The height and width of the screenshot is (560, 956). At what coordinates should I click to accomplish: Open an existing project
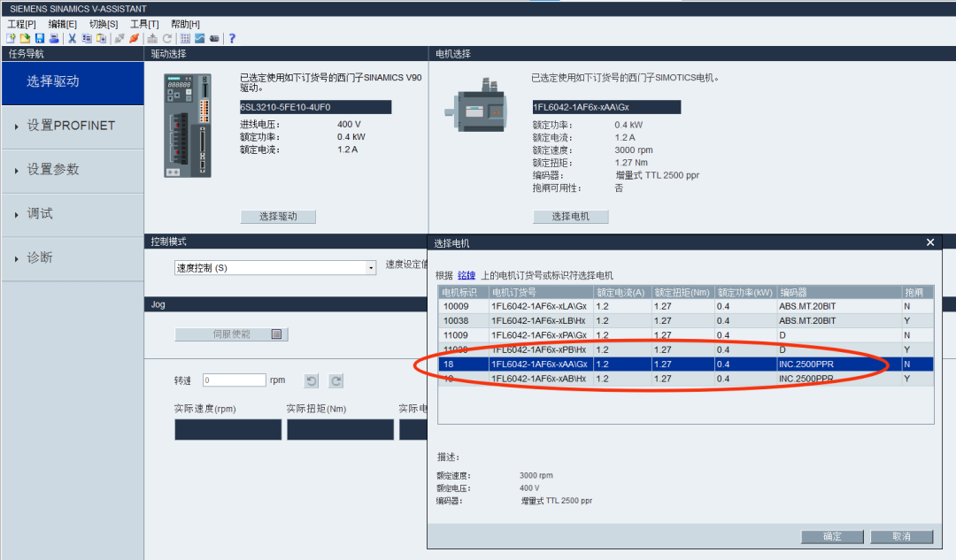(24, 38)
